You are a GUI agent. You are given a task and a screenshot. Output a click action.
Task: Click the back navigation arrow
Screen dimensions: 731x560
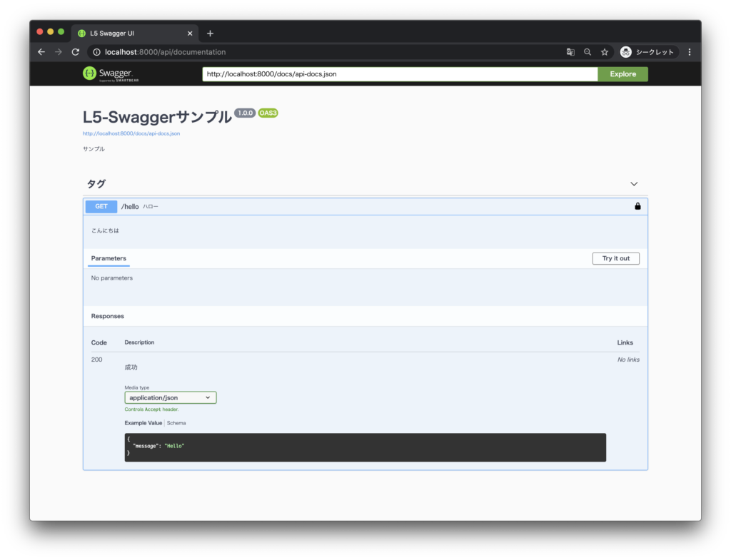pyautogui.click(x=41, y=51)
